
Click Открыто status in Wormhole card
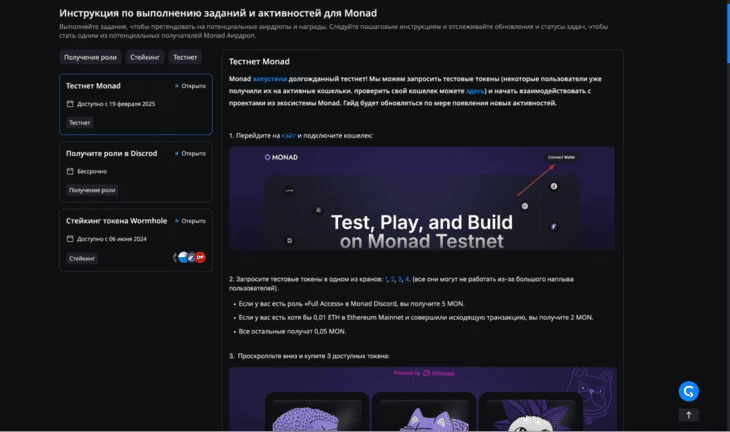tap(193, 221)
